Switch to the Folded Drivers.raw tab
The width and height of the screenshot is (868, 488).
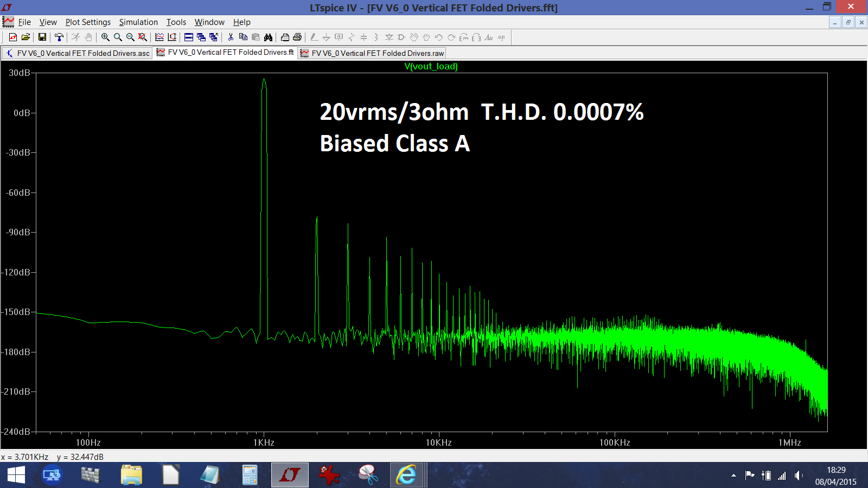[x=372, y=53]
